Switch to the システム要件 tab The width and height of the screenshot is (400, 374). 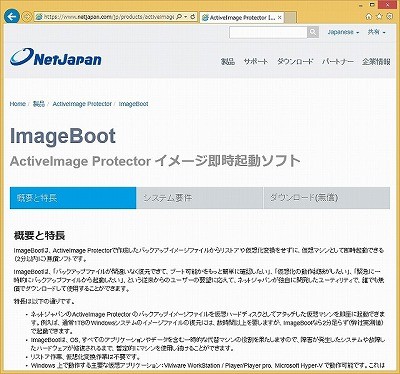200,198
